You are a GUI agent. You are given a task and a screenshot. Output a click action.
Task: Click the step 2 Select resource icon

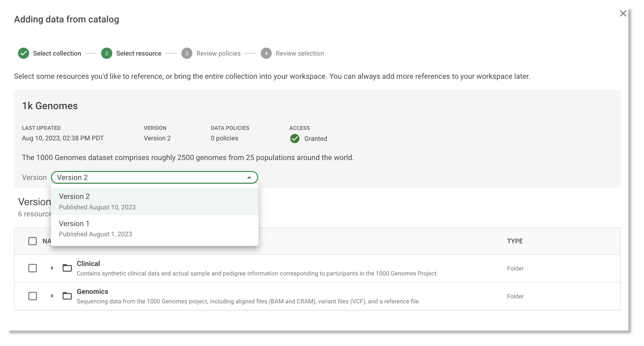pos(106,53)
